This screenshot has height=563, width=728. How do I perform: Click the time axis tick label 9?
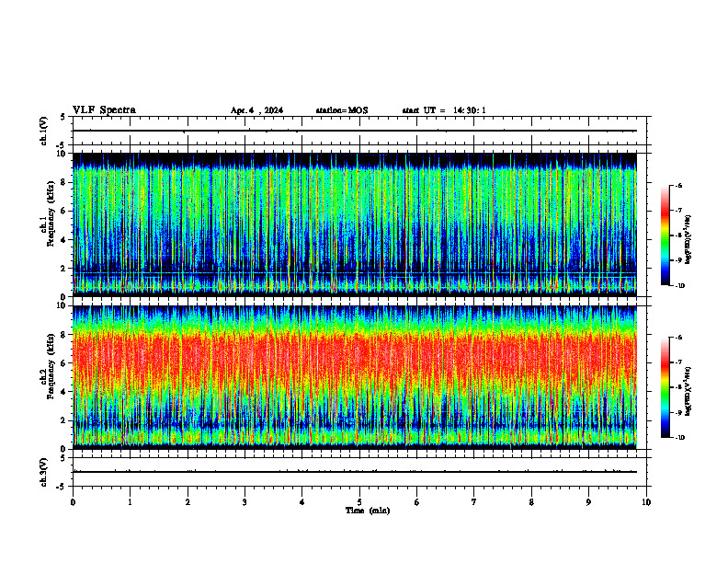pos(588,502)
